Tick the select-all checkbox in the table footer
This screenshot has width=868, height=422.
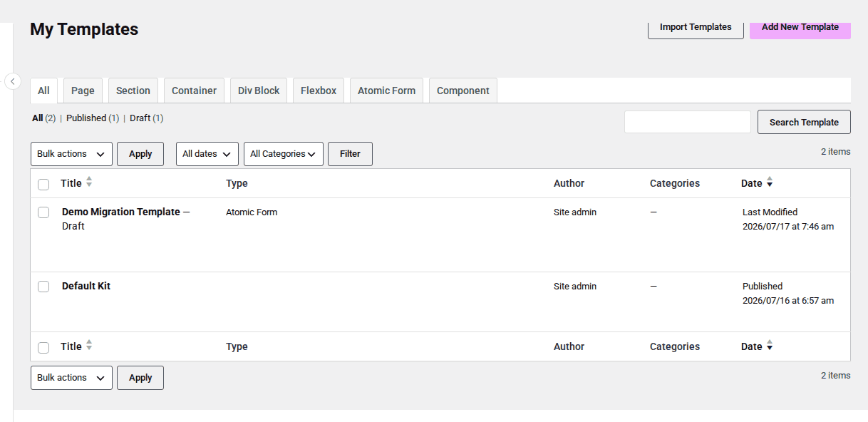tap(43, 348)
